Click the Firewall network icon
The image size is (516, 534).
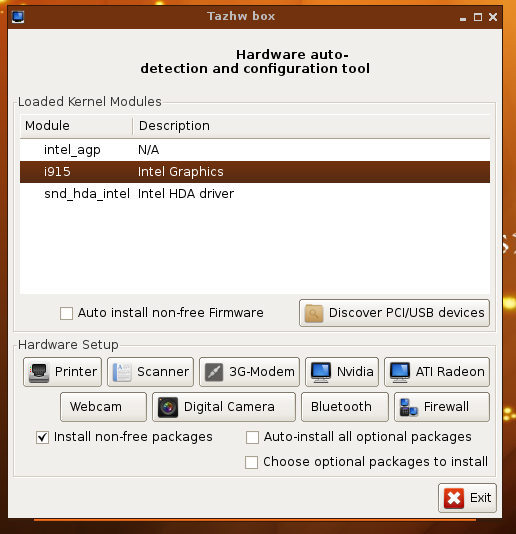pyautogui.click(x=409, y=407)
